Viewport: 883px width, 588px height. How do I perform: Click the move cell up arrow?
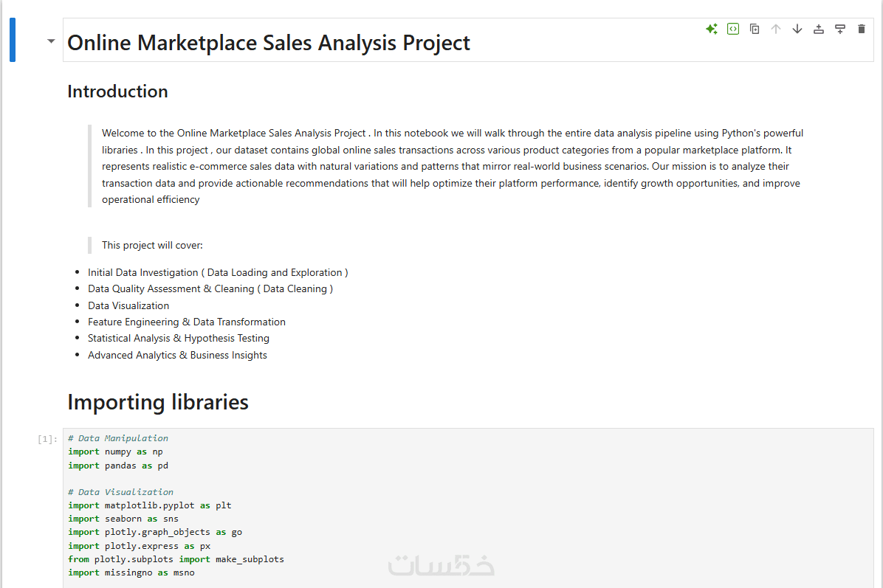pos(776,29)
